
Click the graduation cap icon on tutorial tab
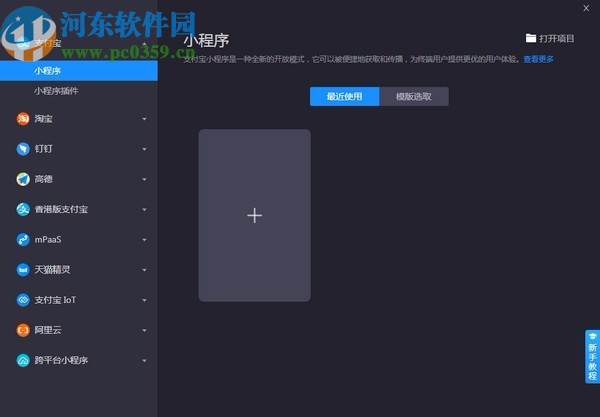(x=593, y=336)
